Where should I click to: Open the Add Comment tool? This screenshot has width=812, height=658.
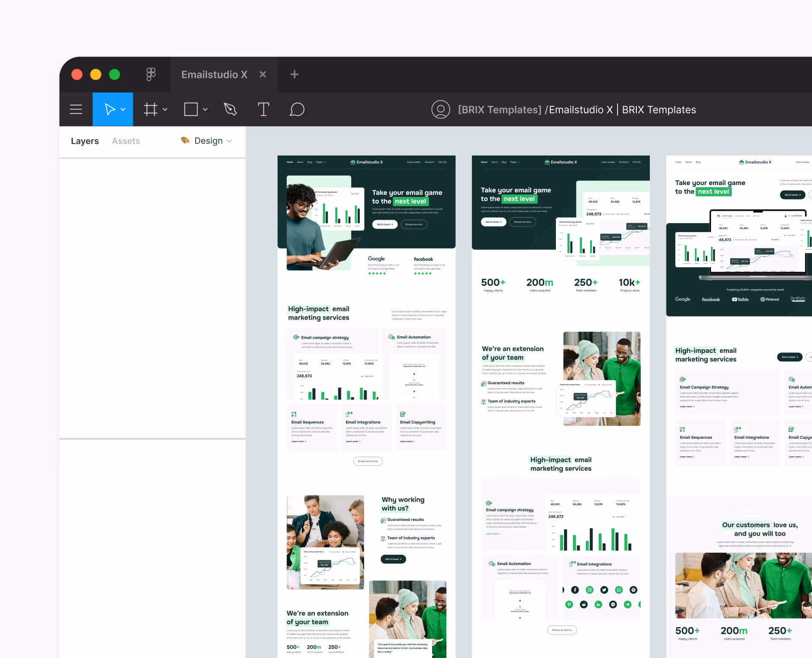pos(297,109)
